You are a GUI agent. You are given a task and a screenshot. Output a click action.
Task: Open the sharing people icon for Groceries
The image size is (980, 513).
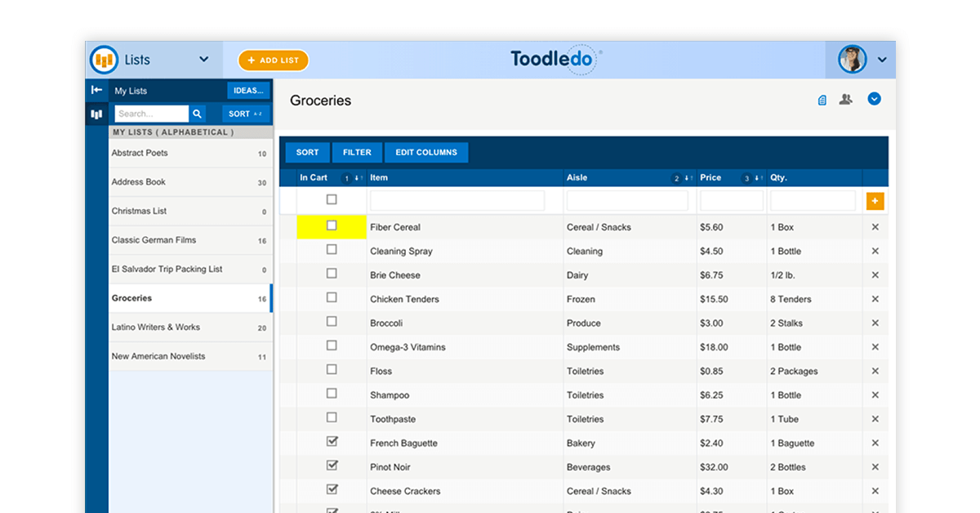[846, 100]
